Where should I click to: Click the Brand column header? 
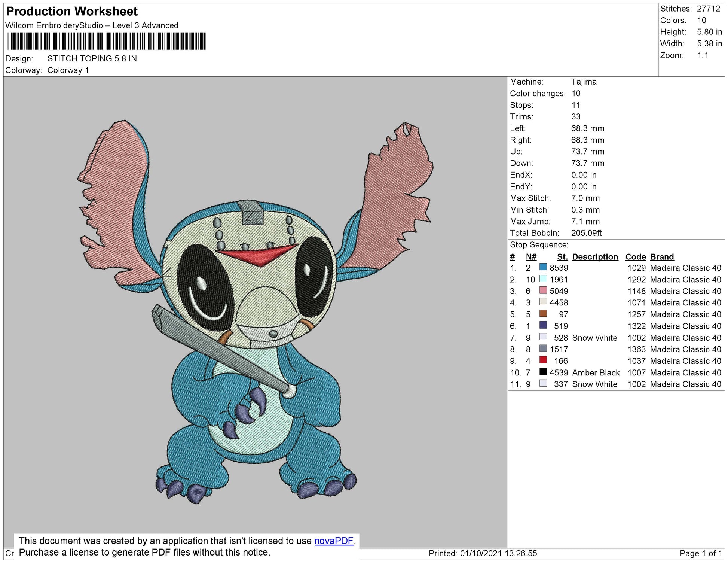[662, 257]
